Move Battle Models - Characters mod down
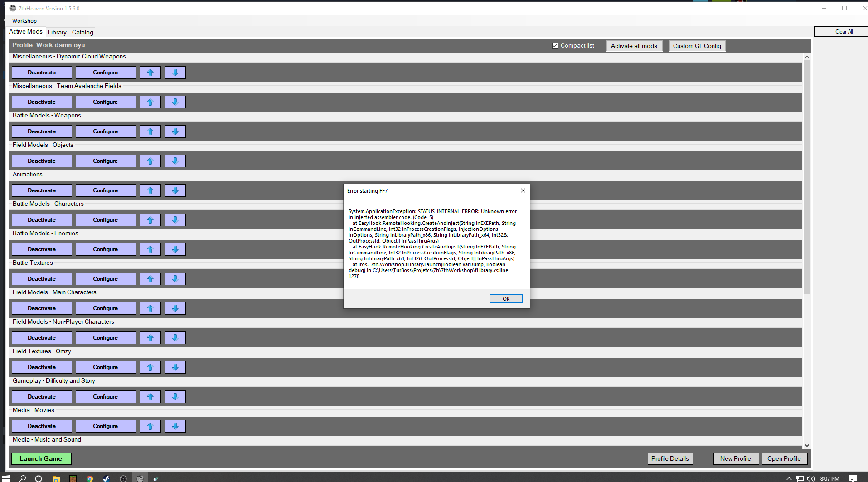The width and height of the screenshot is (868, 482). click(175, 220)
